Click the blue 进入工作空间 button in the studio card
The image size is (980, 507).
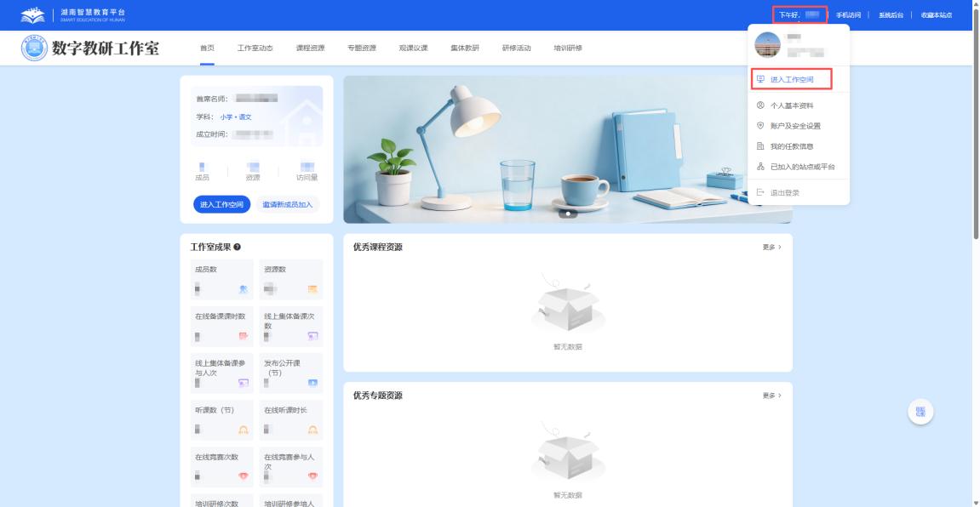[x=222, y=204]
